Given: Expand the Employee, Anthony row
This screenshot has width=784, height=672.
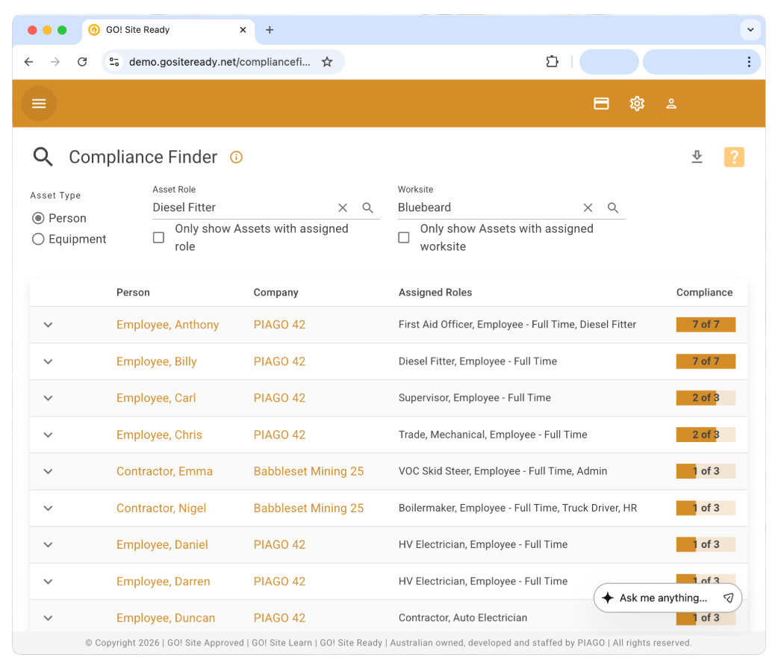Looking at the screenshot, I should click(49, 325).
